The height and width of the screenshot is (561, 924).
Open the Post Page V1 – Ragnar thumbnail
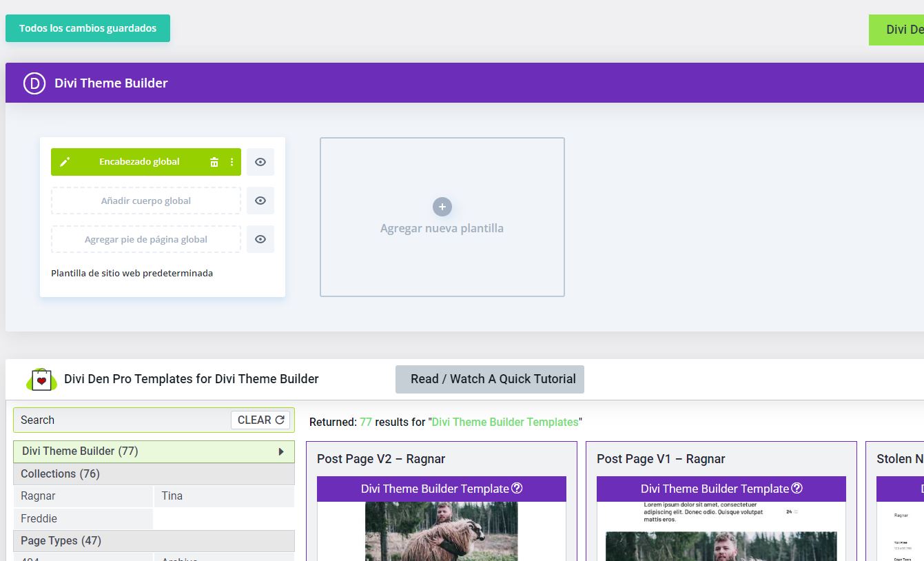point(721,531)
